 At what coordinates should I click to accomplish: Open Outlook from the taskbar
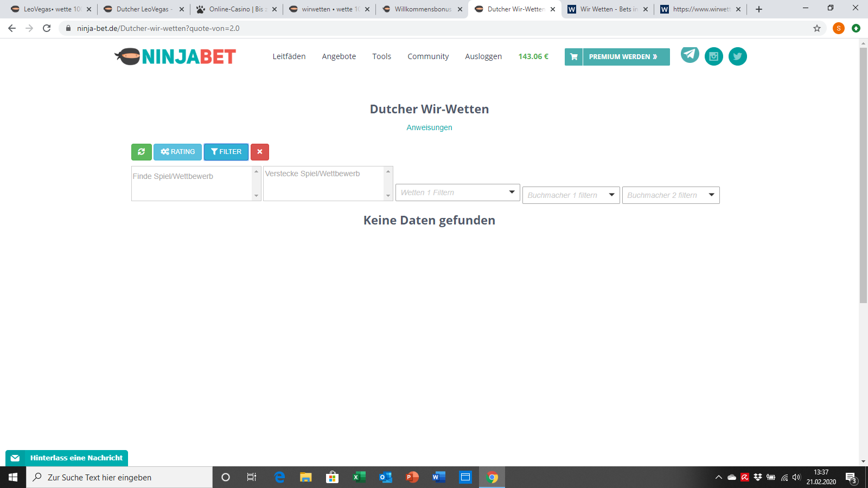click(385, 477)
